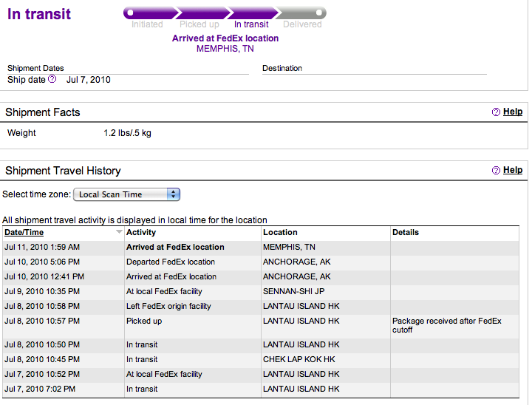The width and height of the screenshot is (532, 405).
Task: Click the 'Jul 7, 2010' ship date value
Action: (x=88, y=80)
